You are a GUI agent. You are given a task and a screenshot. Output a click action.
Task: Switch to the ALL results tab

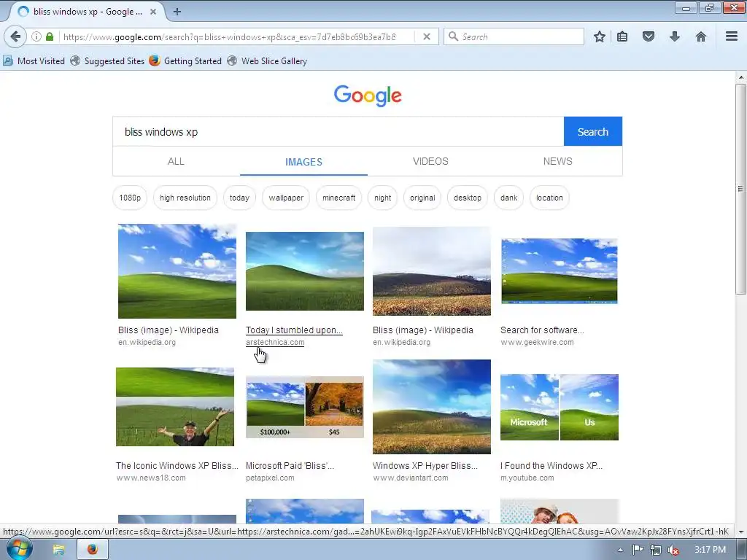click(176, 161)
